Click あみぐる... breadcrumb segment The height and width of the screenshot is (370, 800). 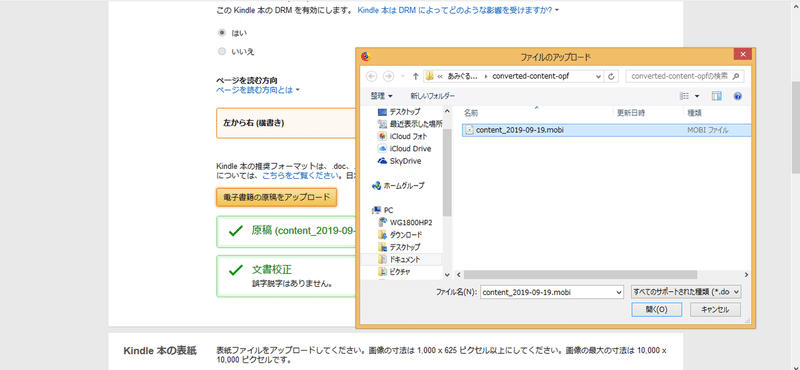pyautogui.click(x=463, y=77)
